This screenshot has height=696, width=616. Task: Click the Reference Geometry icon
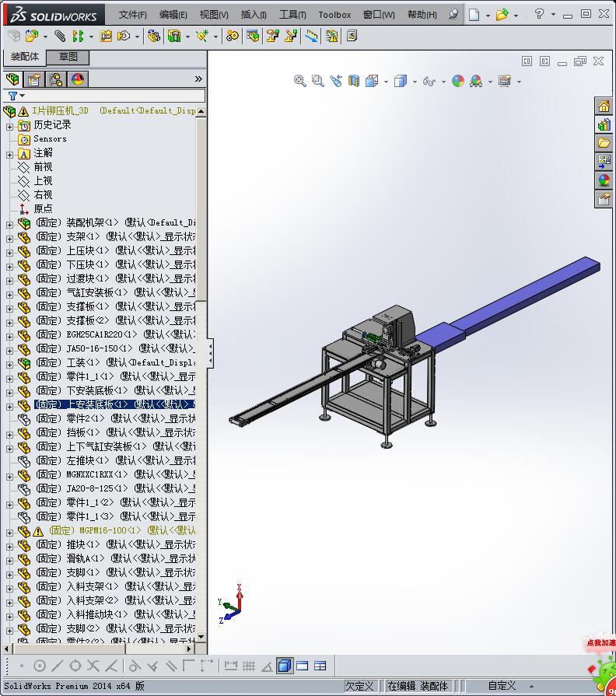click(202, 36)
